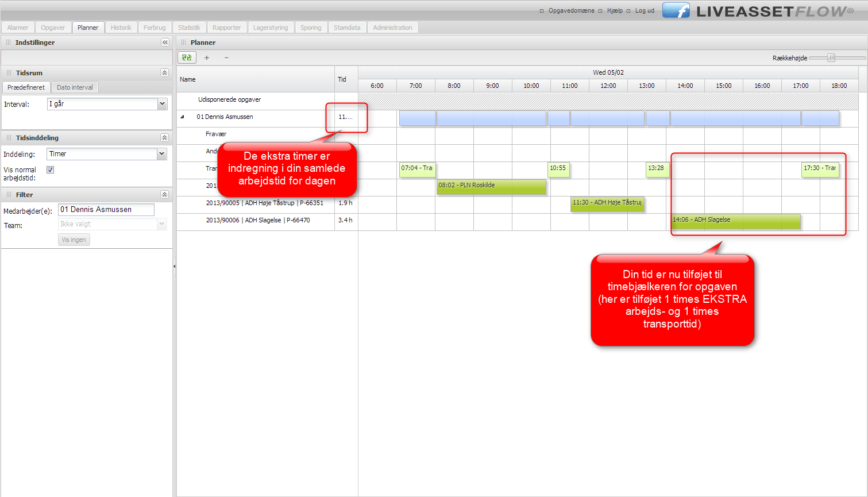Collapse the 01 Dennis Asmussen tree row
868x497 pixels.
[183, 117]
